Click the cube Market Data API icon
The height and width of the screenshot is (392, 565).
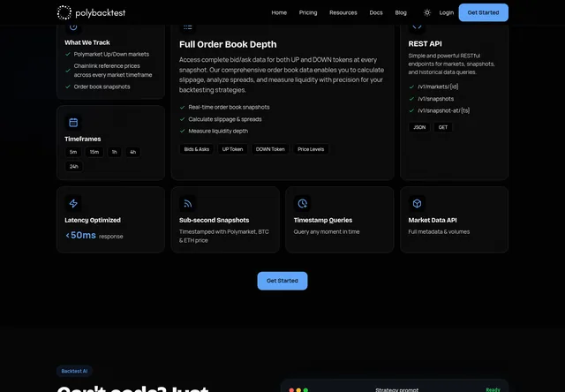(417, 204)
